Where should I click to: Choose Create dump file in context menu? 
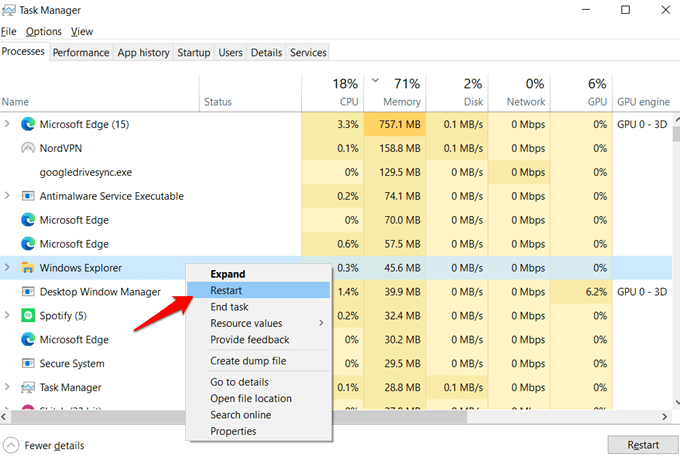(258, 361)
